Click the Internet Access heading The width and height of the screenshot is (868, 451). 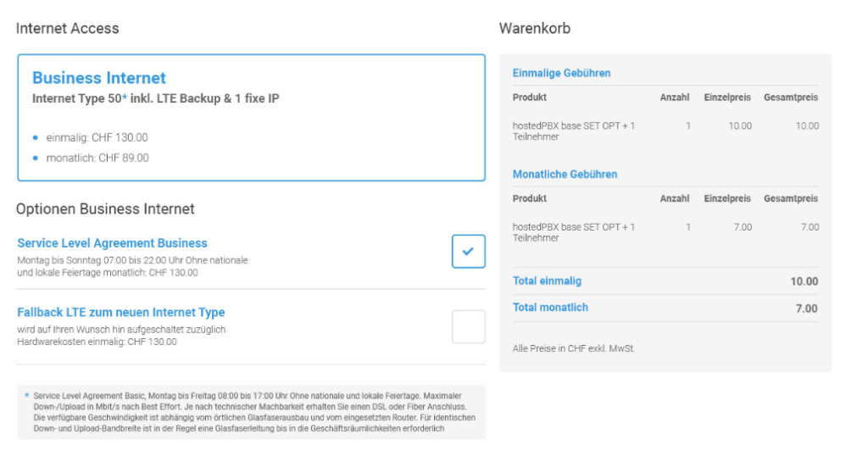[68, 28]
